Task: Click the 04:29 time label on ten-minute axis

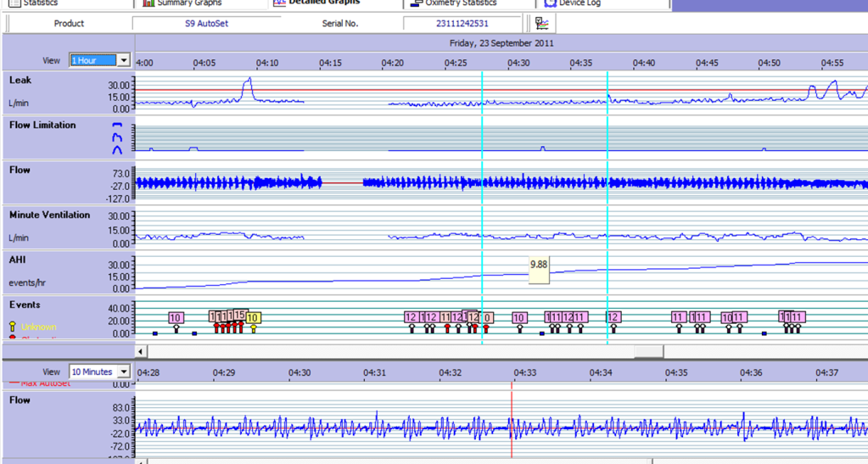Action: point(224,372)
